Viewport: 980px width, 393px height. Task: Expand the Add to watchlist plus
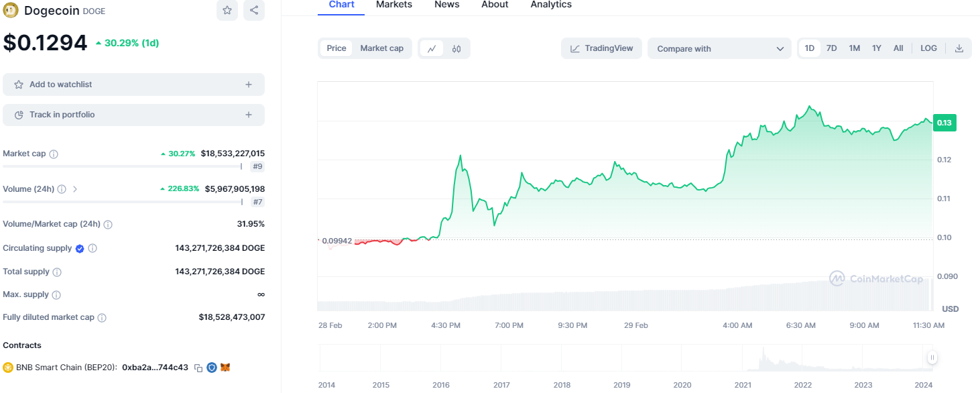click(249, 85)
